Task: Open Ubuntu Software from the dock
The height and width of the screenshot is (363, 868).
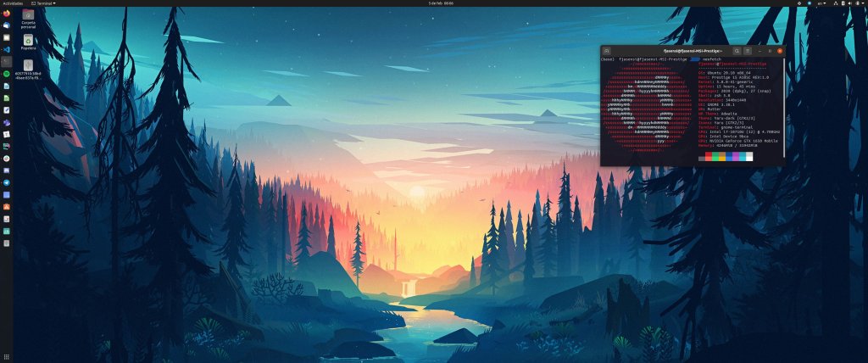Action: tap(6, 206)
